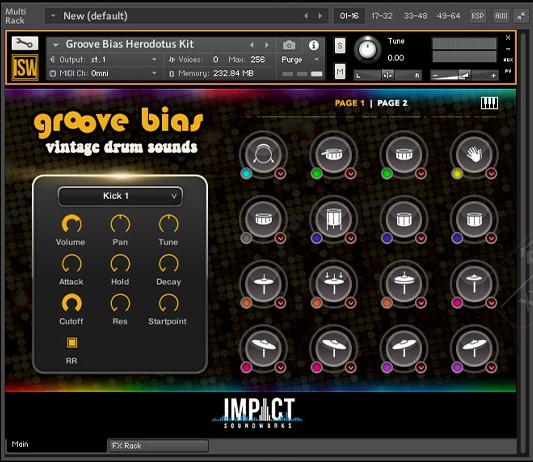This screenshot has height=462, width=533.
Task: Click the floor tom pad with legs
Action: tap(333, 219)
